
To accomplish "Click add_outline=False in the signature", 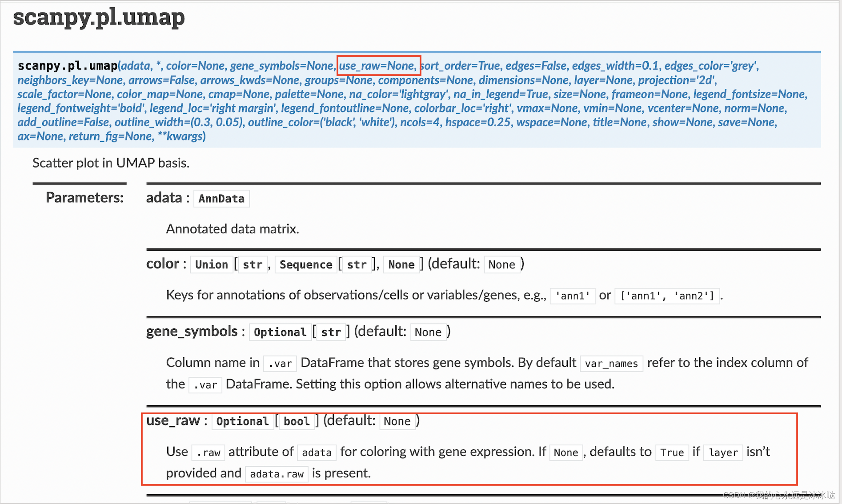I will [x=64, y=122].
